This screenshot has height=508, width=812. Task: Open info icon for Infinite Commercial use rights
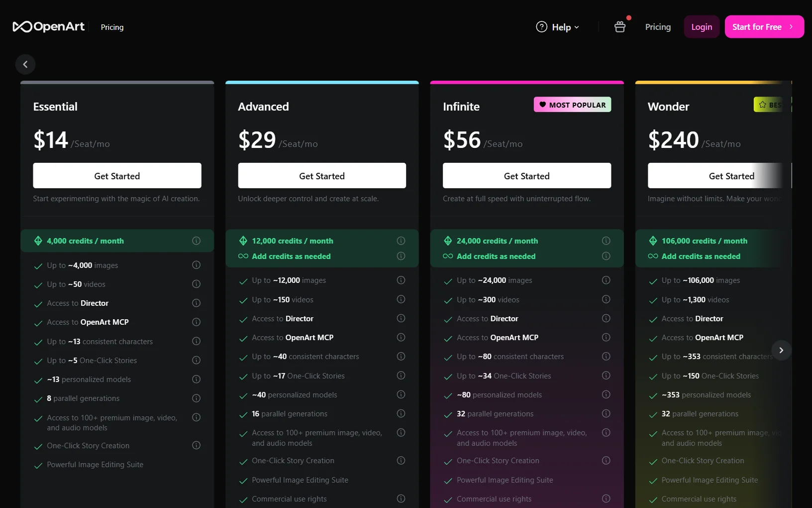tap(606, 499)
